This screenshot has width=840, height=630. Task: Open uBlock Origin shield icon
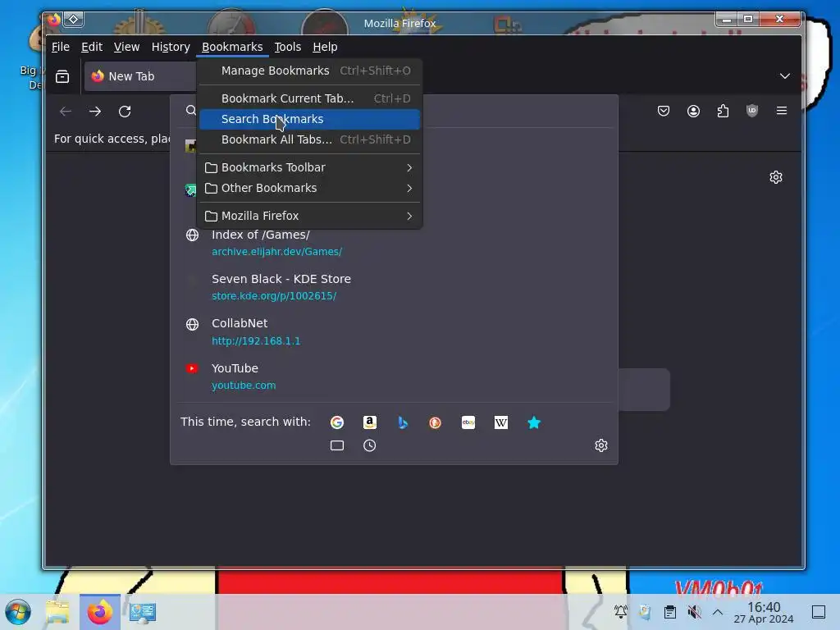pyautogui.click(x=752, y=111)
